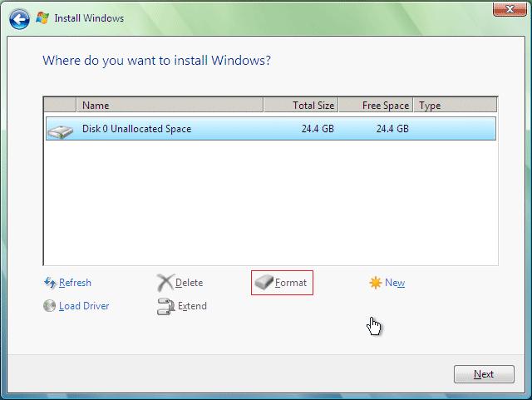Click the New starburst icon

tap(376, 282)
